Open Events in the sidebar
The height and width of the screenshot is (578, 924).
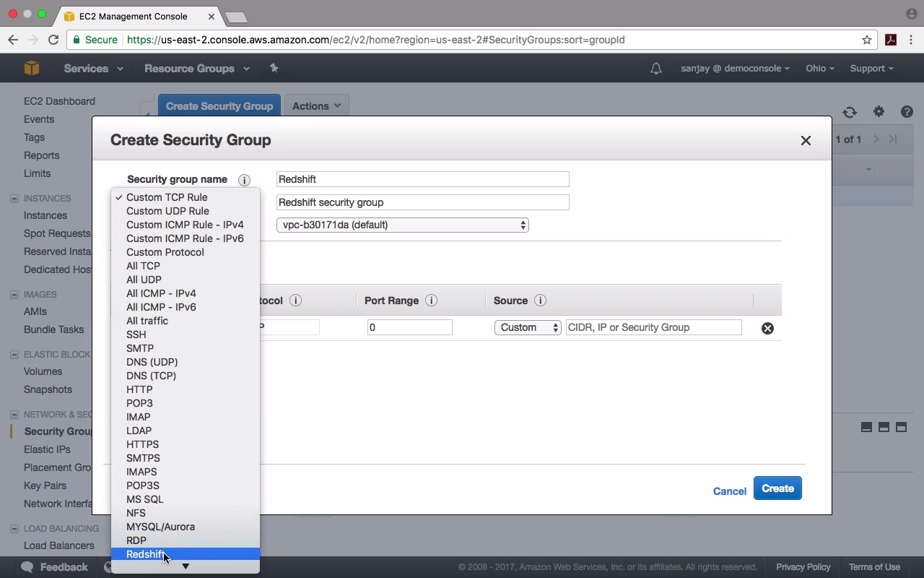[x=39, y=119]
